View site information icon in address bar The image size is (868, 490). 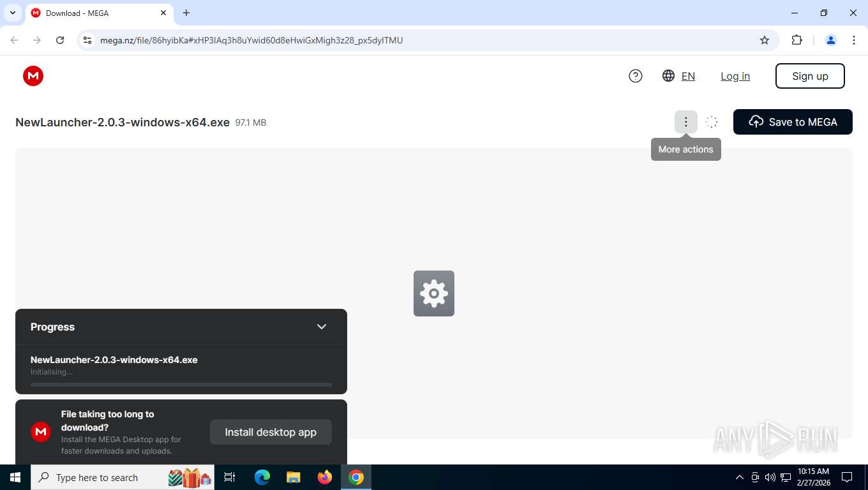[87, 40]
